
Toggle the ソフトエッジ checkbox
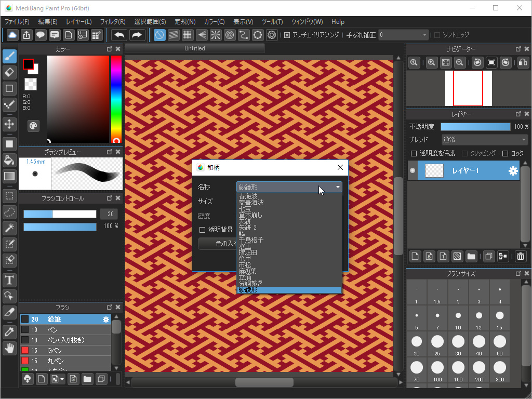tap(437, 35)
